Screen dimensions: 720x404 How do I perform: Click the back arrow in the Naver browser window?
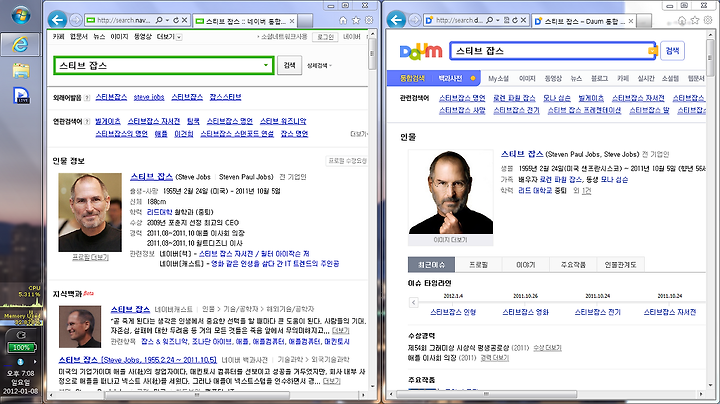pos(57,20)
